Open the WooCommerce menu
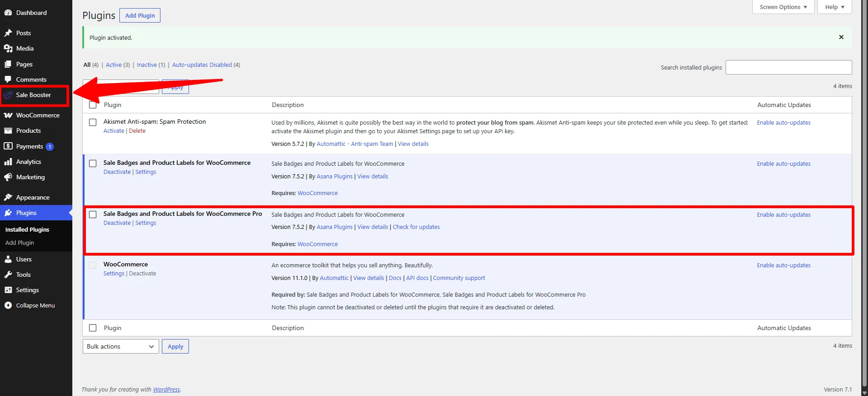Screen dimensions: 868x396 (36, 115)
